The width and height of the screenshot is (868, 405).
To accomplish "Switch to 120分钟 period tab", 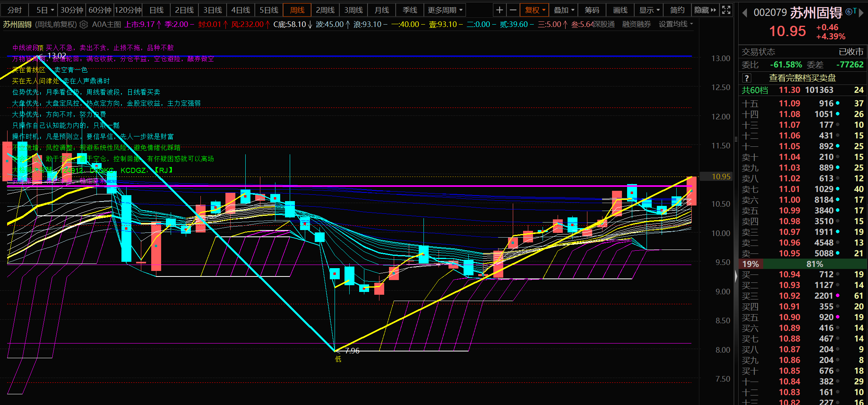I will tap(128, 10).
